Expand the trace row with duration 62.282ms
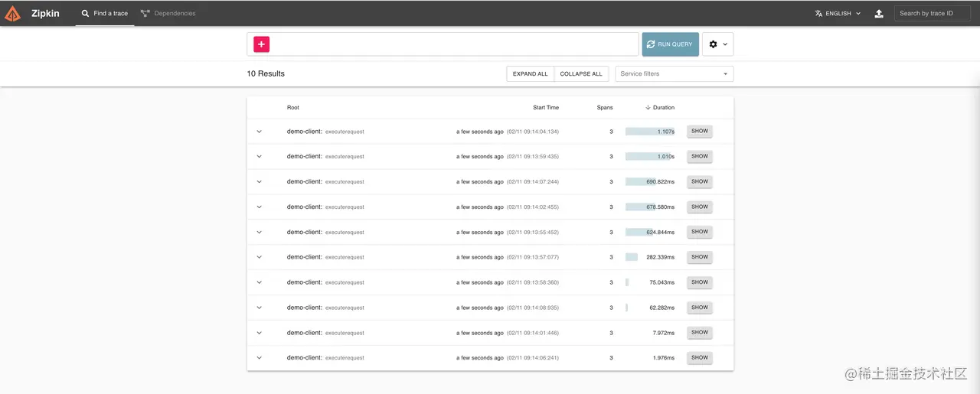This screenshot has width=980, height=394. click(x=259, y=308)
